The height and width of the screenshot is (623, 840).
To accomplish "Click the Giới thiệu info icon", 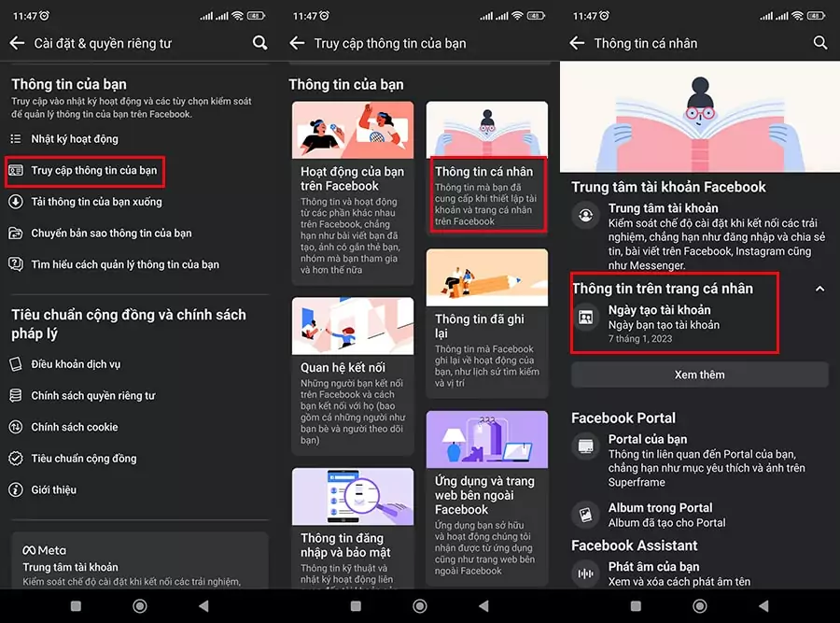I will [x=16, y=489].
